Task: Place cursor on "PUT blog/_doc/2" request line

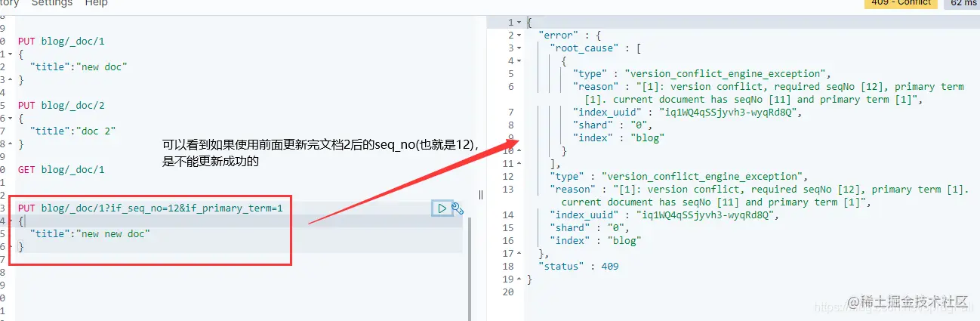Action: (x=61, y=106)
